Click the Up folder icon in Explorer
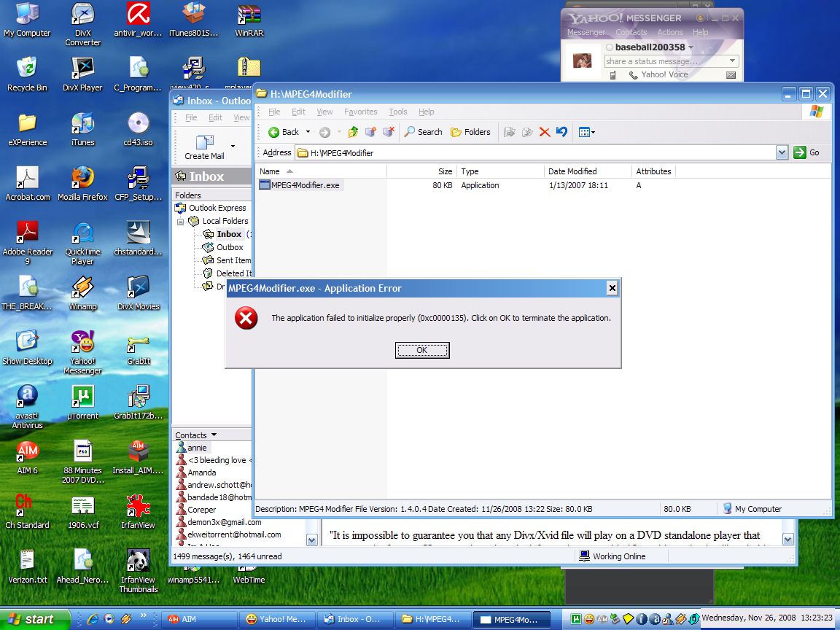The width and height of the screenshot is (840, 630). pyautogui.click(x=352, y=132)
